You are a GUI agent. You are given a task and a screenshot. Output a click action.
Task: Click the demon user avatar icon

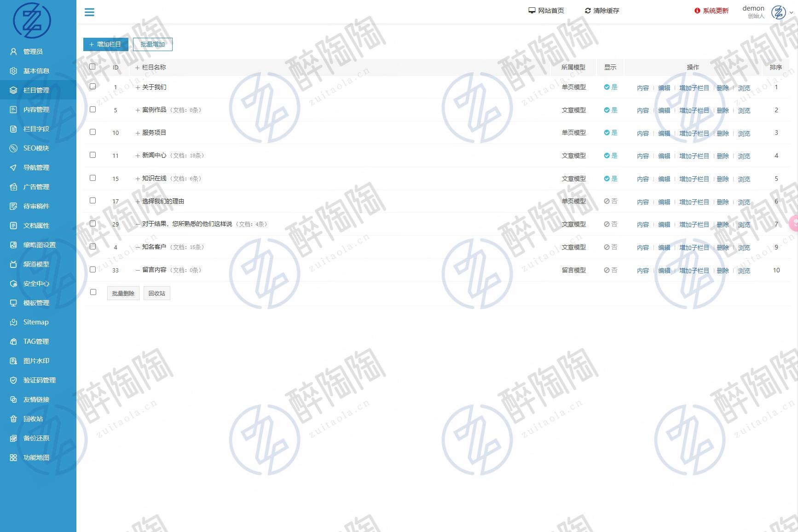(779, 12)
